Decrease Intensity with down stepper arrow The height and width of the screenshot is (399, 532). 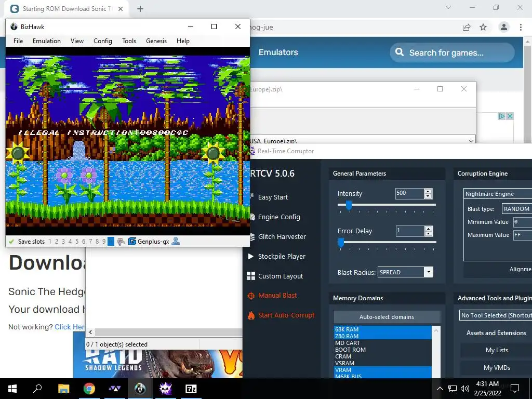click(x=428, y=196)
